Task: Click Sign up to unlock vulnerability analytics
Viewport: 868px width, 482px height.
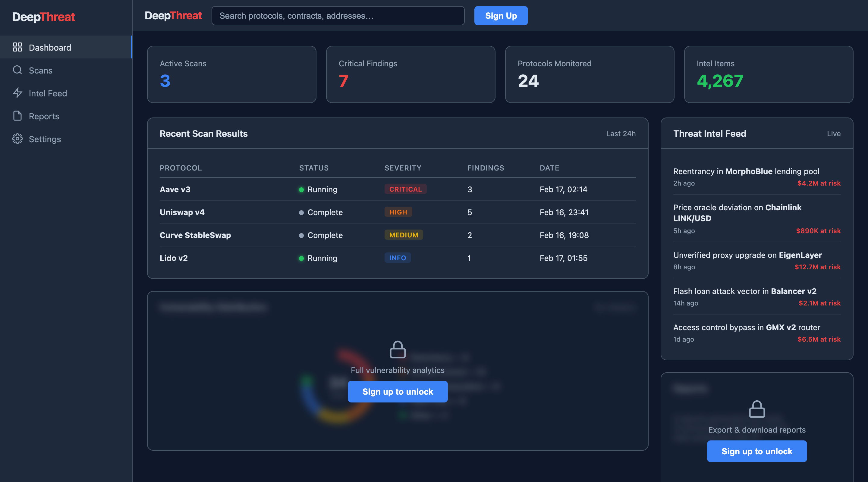Action: click(398, 392)
